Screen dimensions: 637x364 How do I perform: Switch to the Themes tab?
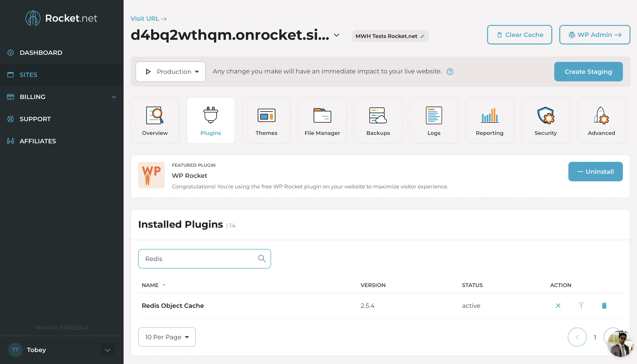pos(266,120)
